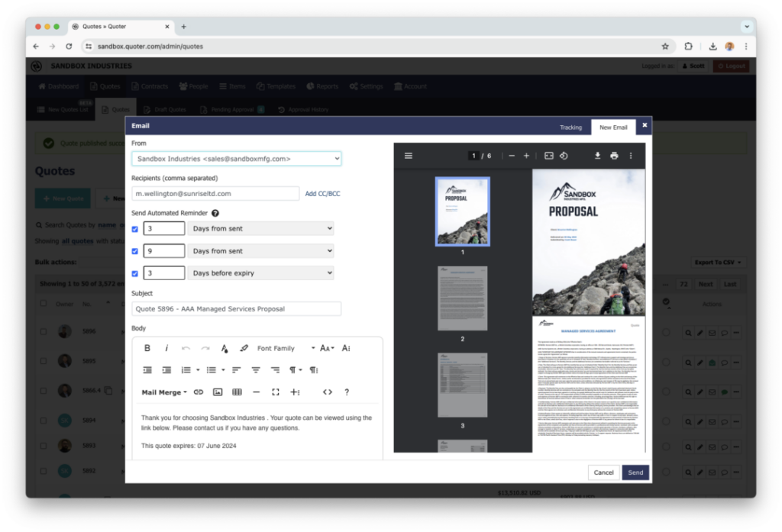Click the Cancel button
782x532 pixels.
point(603,472)
